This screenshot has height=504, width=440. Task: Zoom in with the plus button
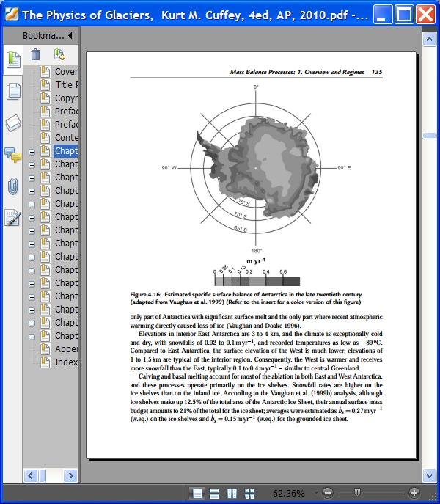(x=414, y=493)
